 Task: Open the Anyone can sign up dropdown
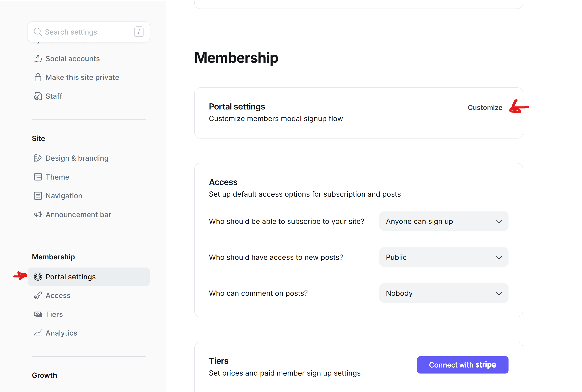tap(443, 221)
